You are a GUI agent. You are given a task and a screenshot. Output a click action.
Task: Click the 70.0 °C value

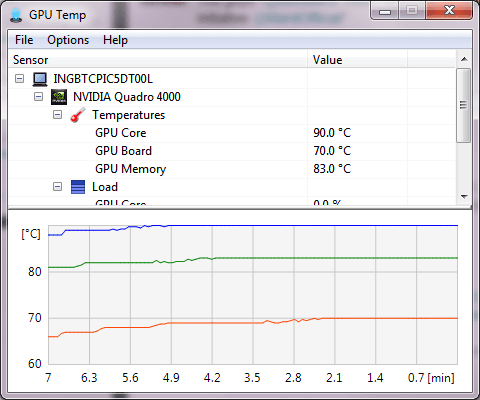[332, 151]
